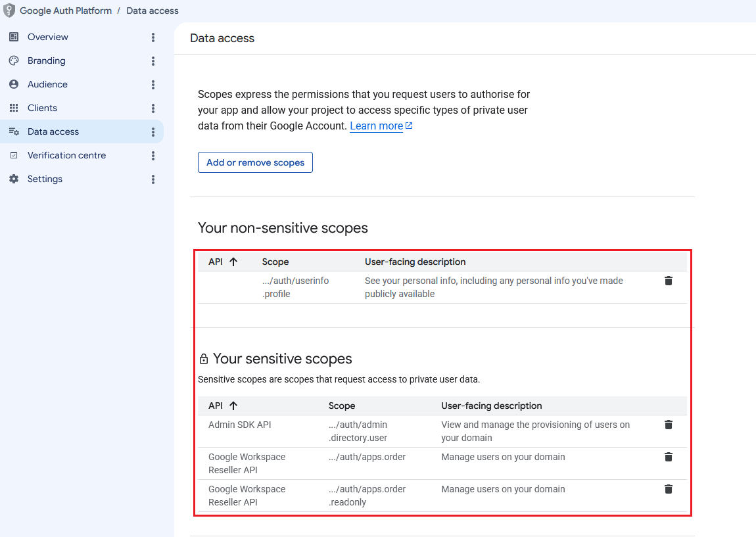Click the Verification centre checkbox icon

click(14, 155)
